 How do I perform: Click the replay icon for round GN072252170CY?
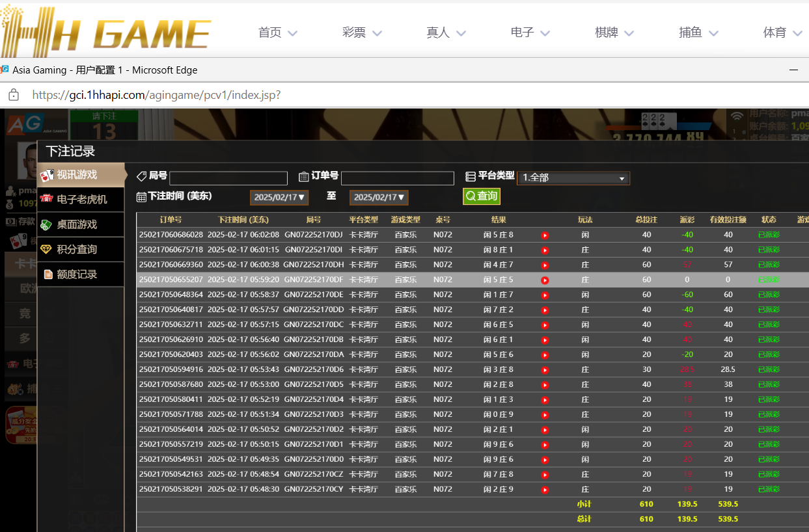[x=545, y=490]
